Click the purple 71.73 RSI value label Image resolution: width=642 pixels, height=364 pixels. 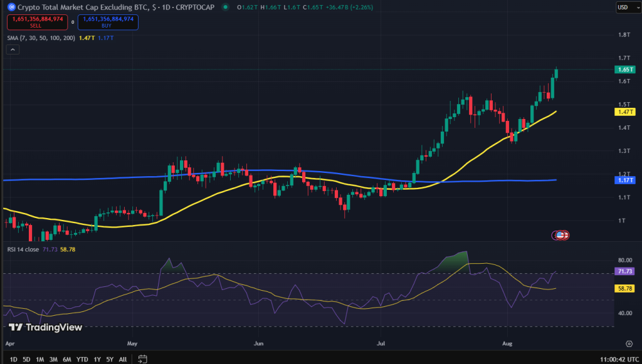click(x=624, y=270)
